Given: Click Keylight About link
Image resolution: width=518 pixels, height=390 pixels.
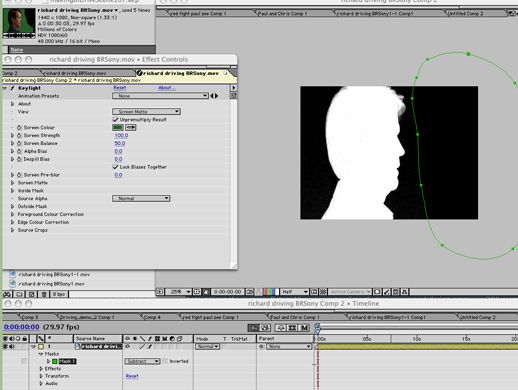Looking at the screenshot, I should point(167,88).
